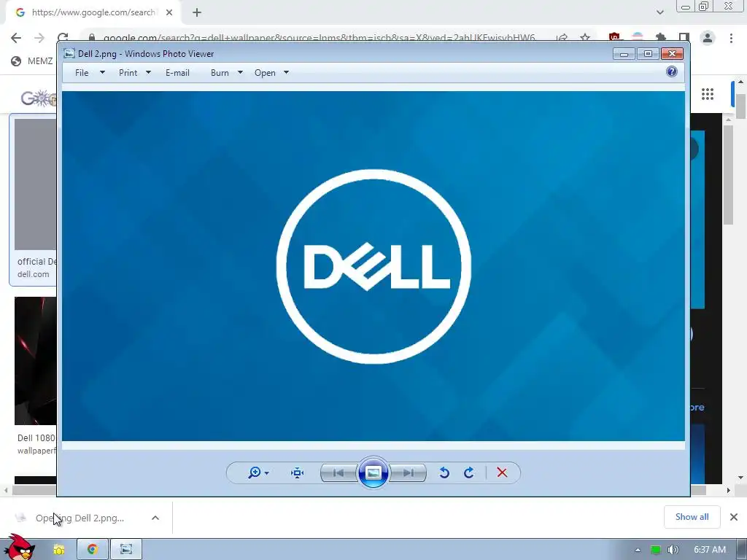The width and height of the screenshot is (747, 560).
Task: Select the Dell 1080 wallpaper thumbnail
Action: tap(36, 360)
